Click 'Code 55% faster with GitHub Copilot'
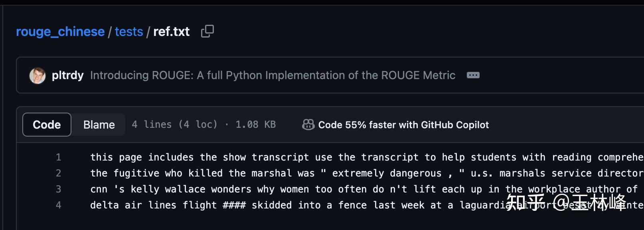Screen dimensions: 644x230 click(x=403, y=125)
